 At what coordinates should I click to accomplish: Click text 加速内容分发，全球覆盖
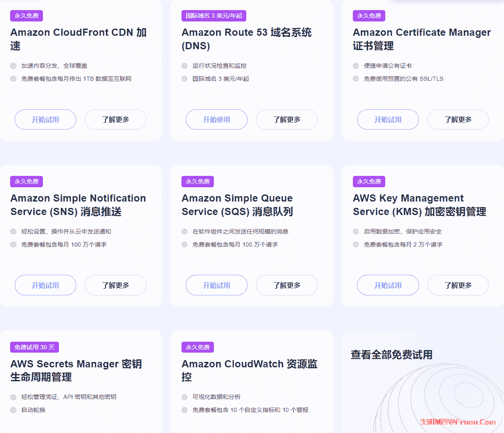(x=54, y=66)
